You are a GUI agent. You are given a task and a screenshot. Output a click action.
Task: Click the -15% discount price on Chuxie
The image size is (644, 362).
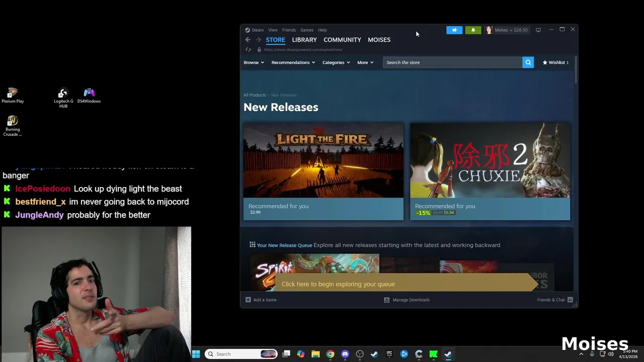[435, 213]
